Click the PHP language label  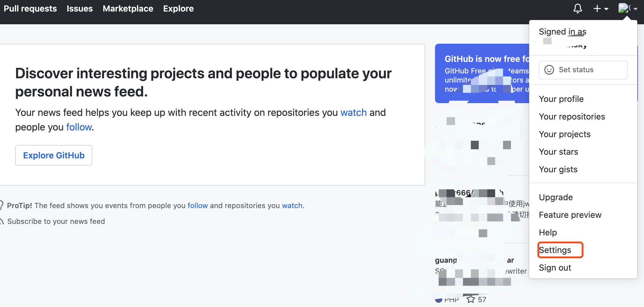[451, 300]
